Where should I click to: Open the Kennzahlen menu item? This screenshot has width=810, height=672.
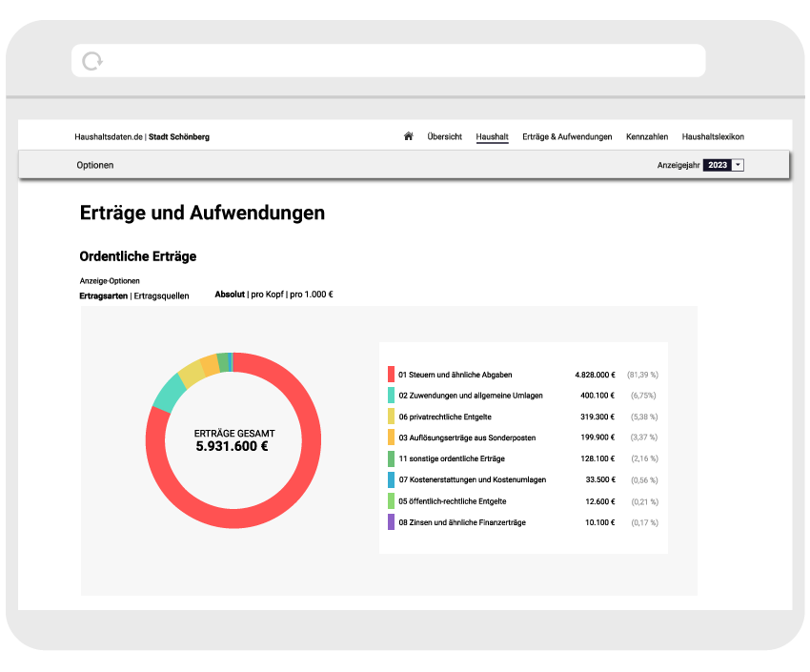647,137
